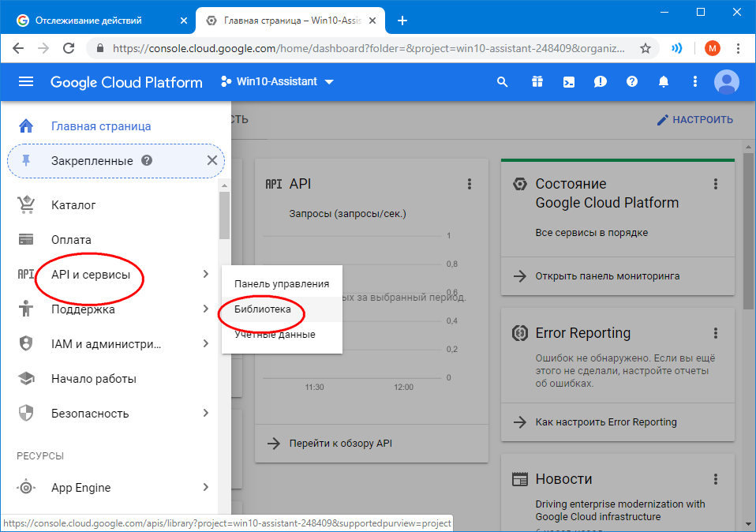This screenshot has height=532, width=756.
Task: Expand the Безопасность submenu
Action: pyautogui.click(x=205, y=414)
